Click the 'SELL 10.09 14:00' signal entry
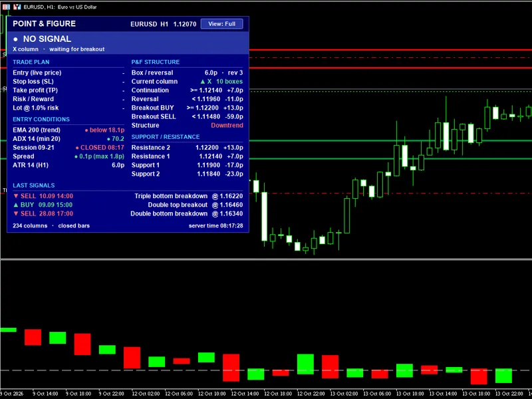 43,196
